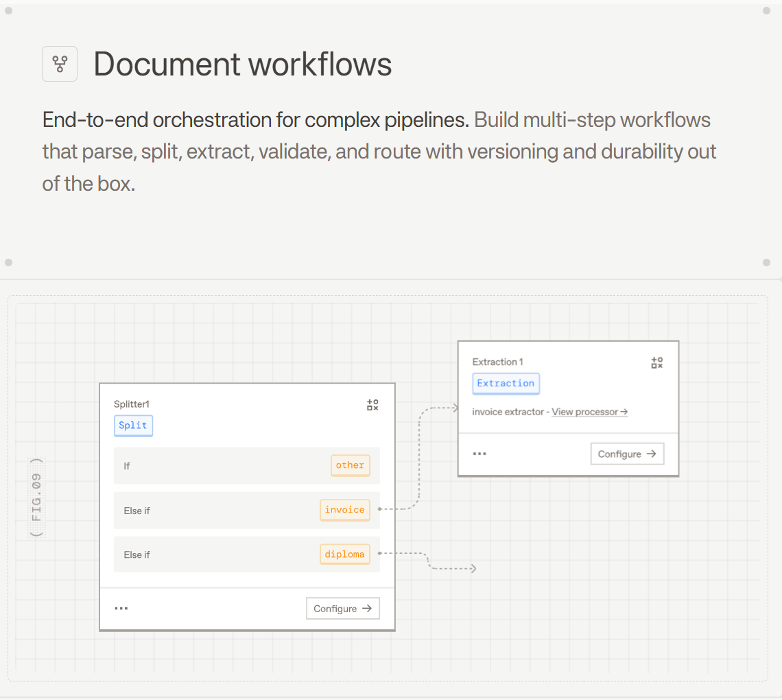Click the arrowhead entering Extraction 1 node
The width and height of the screenshot is (782, 700).
454,408
